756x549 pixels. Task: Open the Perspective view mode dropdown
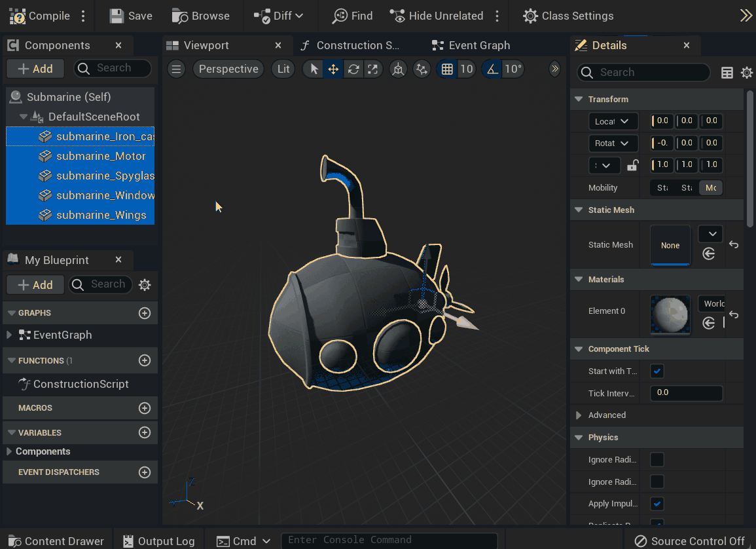point(228,69)
